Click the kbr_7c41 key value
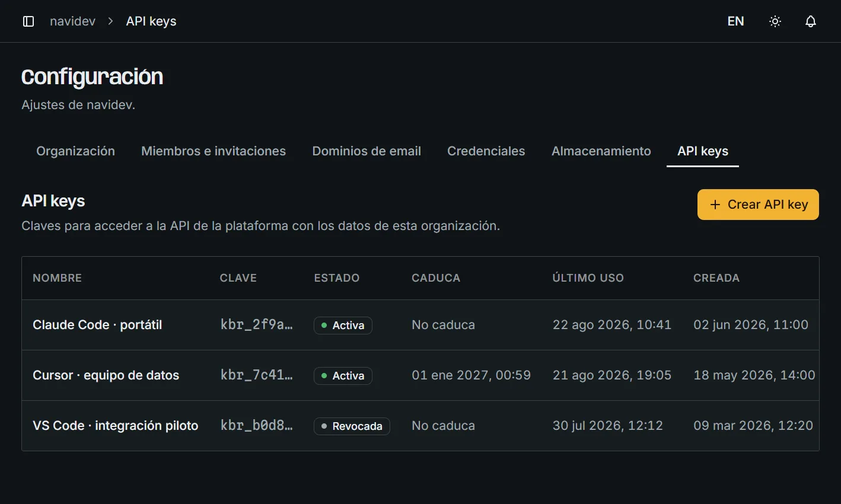841x504 pixels. [256, 375]
